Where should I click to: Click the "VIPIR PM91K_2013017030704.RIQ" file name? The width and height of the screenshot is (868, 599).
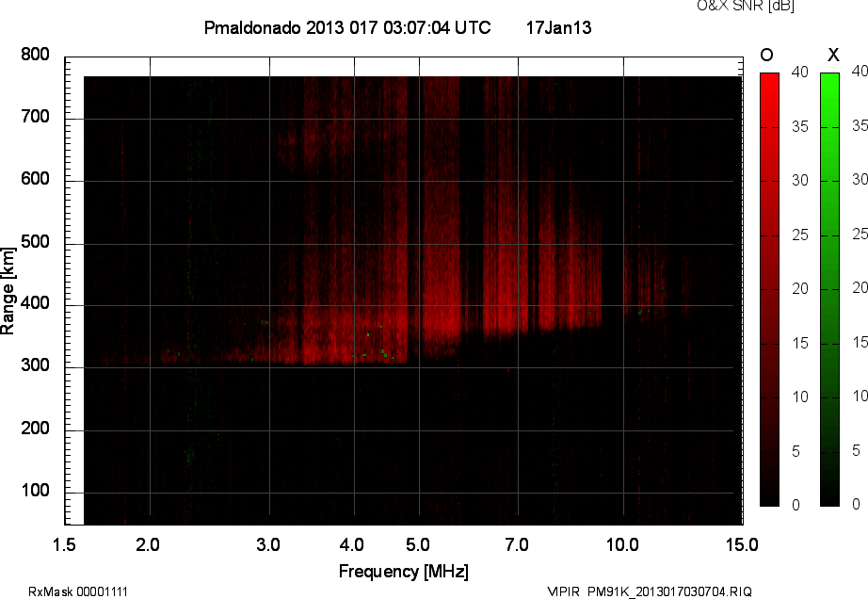tap(650, 591)
